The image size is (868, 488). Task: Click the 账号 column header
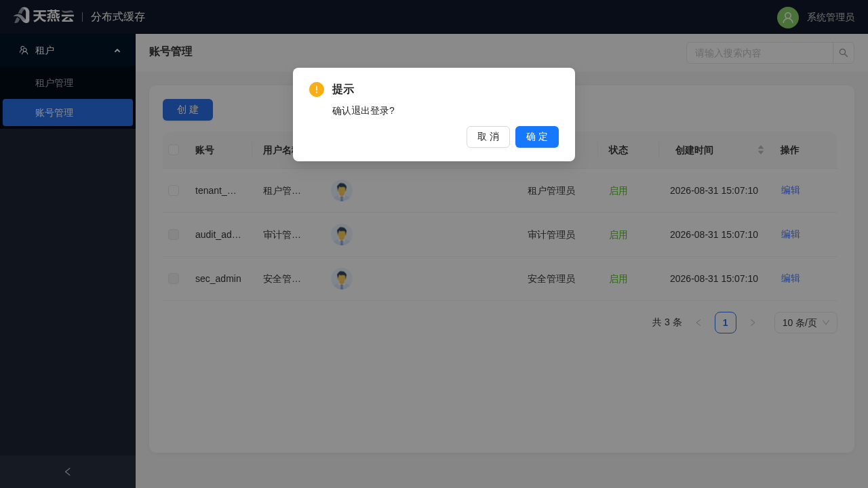point(205,150)
